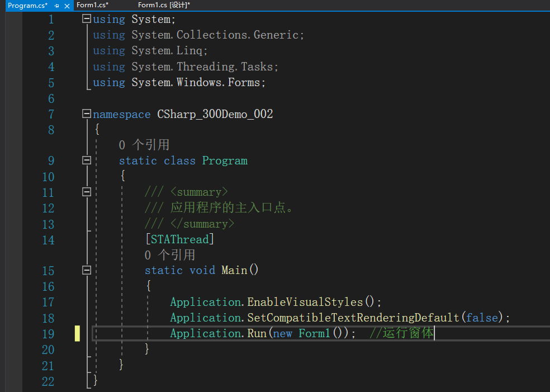This screenshot has height=392, width=550.
Task: Show references above class Program
Action: [144, 145]
